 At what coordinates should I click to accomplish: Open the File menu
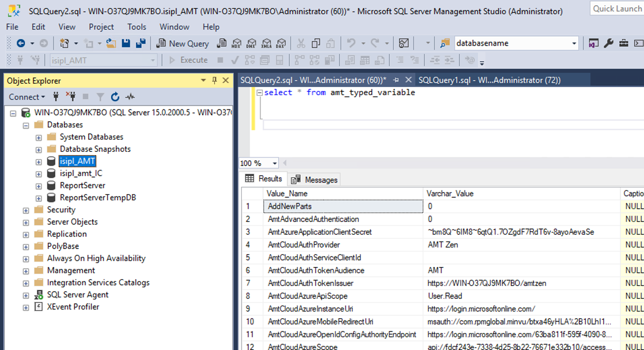point(12,27)
